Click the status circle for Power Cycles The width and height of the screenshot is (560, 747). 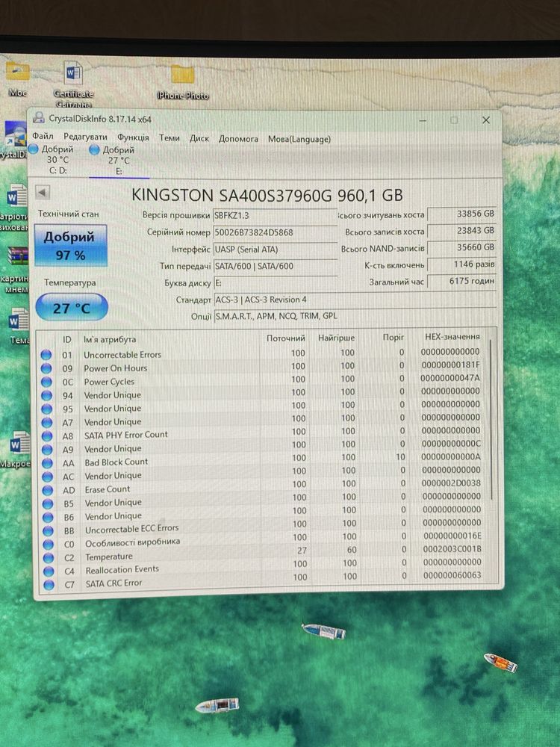click(46, 382)
